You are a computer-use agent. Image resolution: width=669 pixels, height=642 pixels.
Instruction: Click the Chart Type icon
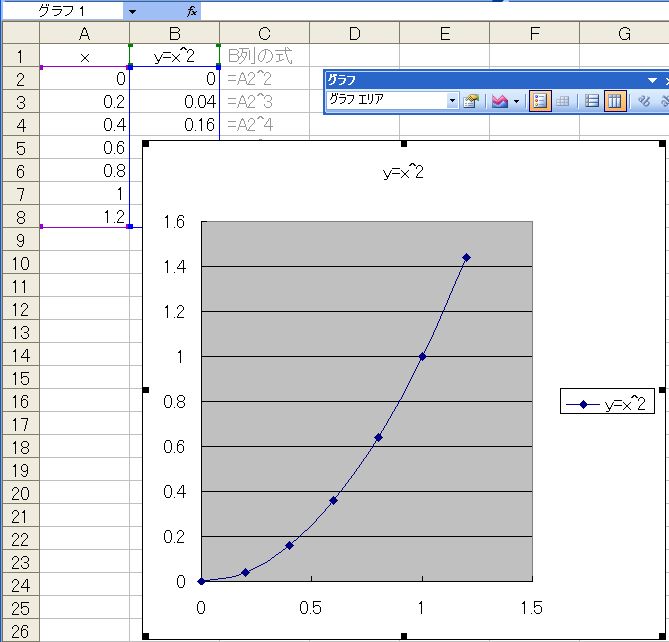point(499,101)
